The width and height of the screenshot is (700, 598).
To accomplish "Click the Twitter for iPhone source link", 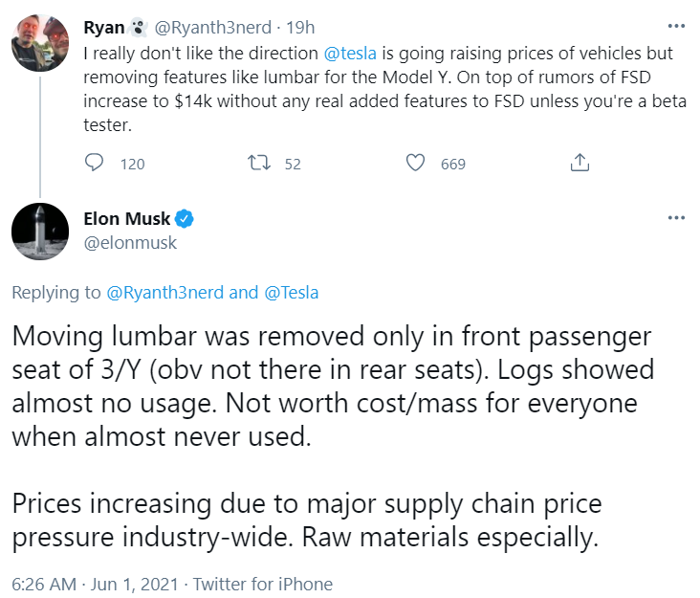I will [x=263, y=585].
